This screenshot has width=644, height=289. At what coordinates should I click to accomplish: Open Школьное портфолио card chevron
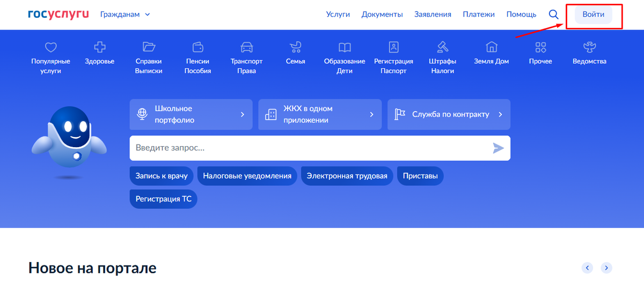coord(243,114)
